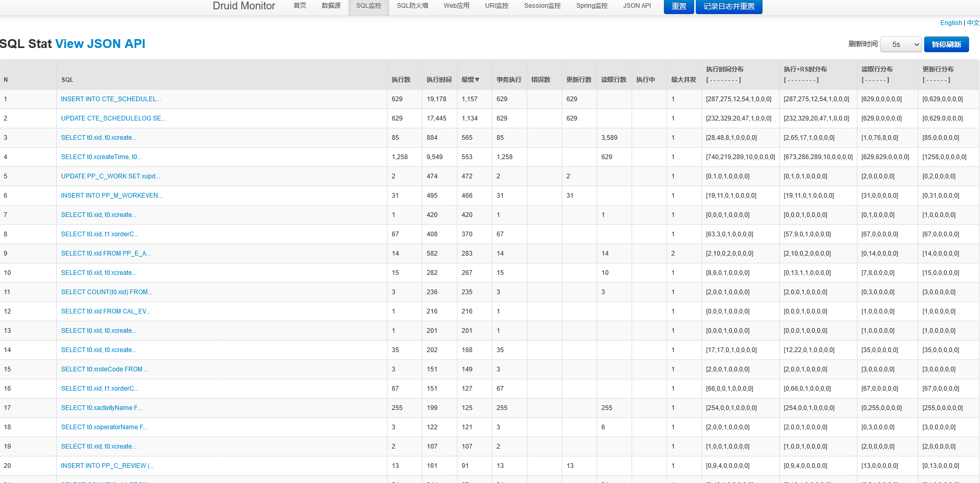Open the INSERT INTO CTE_SCHEDULEL SQL link

[x=111, y=99]
